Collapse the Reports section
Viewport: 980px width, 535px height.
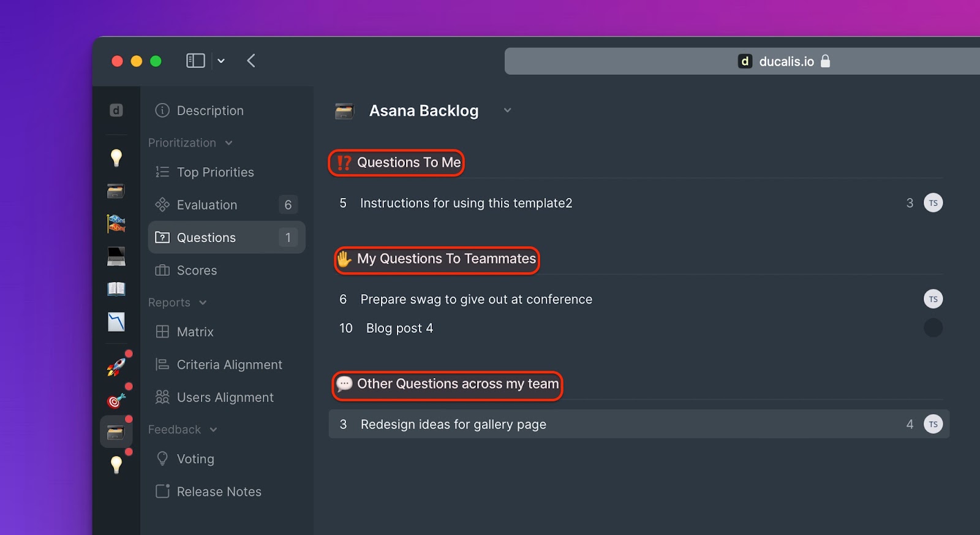tap(203, 303)
